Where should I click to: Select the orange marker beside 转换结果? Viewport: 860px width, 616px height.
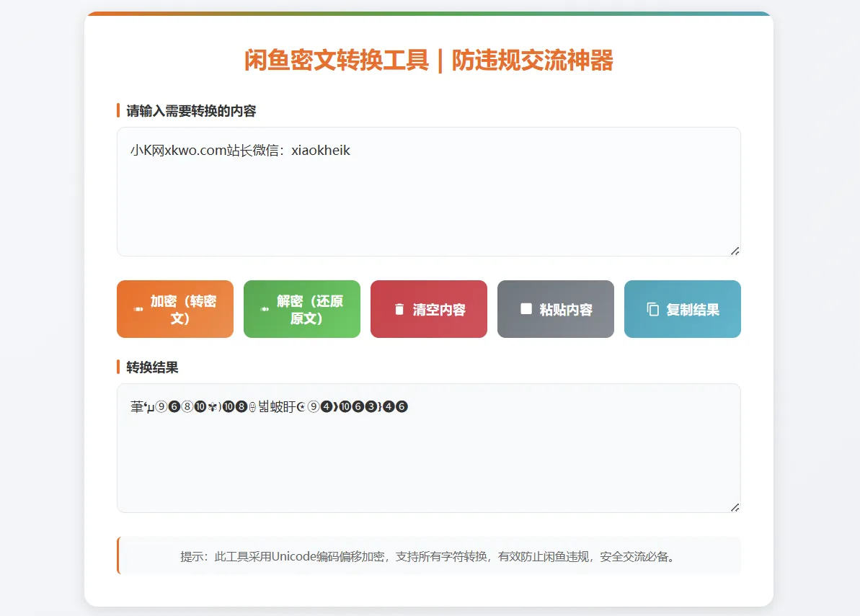[x=119, y=367]
